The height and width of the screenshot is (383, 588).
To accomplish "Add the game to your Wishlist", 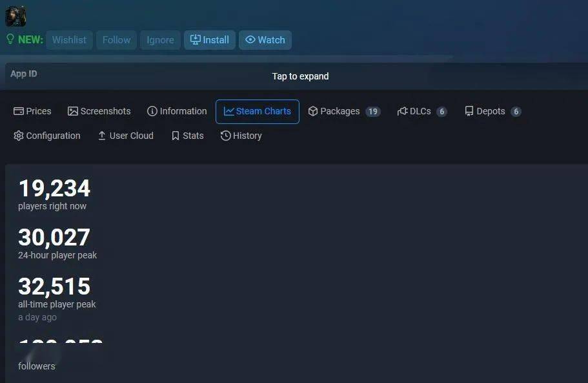I will pos(69,39).
